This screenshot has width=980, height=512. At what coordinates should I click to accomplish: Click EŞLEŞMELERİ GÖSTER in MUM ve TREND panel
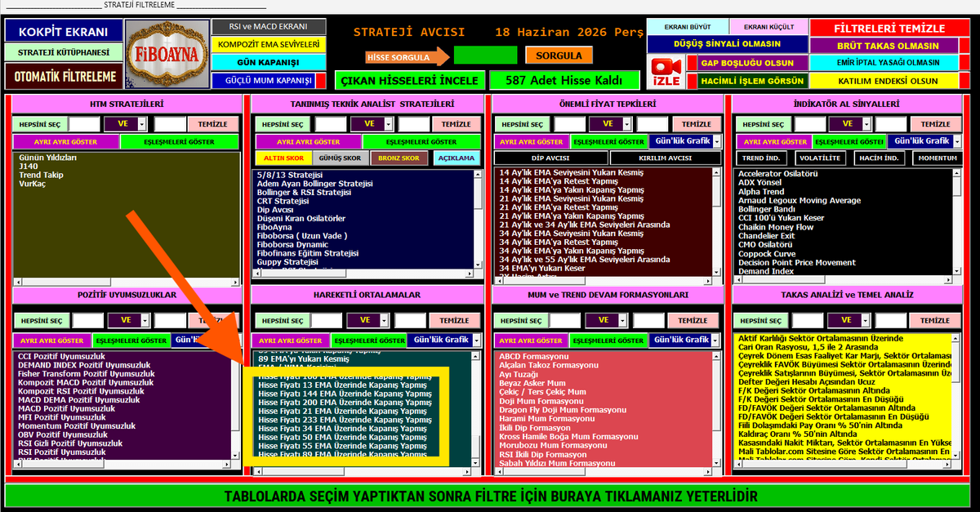pos(608,341)
